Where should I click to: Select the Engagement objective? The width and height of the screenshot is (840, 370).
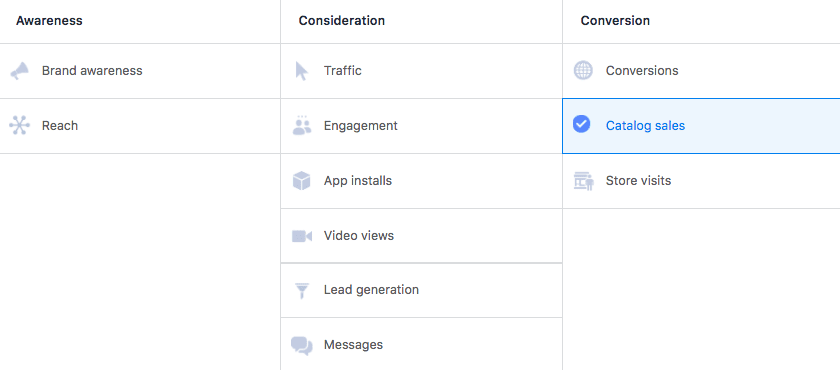422,126
